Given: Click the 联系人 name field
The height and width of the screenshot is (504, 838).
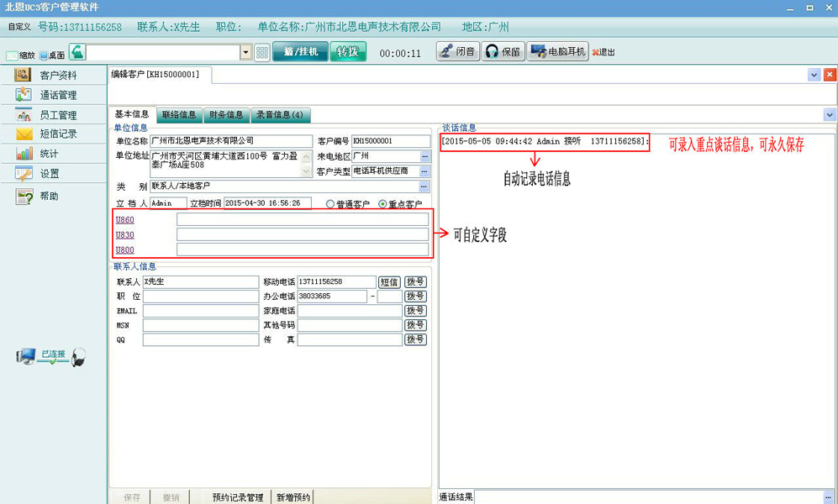Looking at the screenshot, I should point(200,282).
